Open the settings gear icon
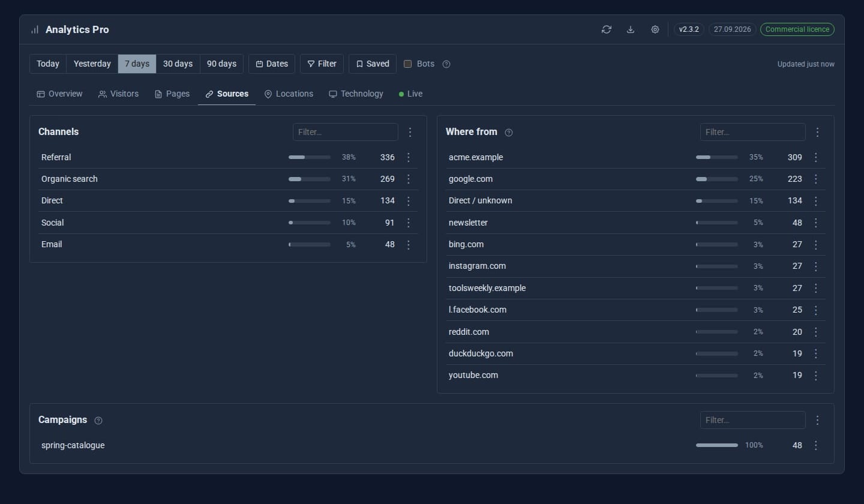 pos(655,29)
